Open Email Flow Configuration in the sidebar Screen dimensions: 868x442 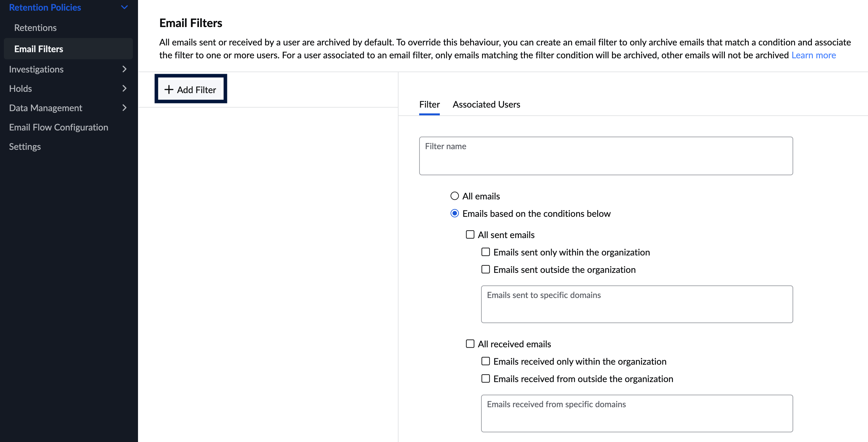pyautogui.click(x=59, y=127)
